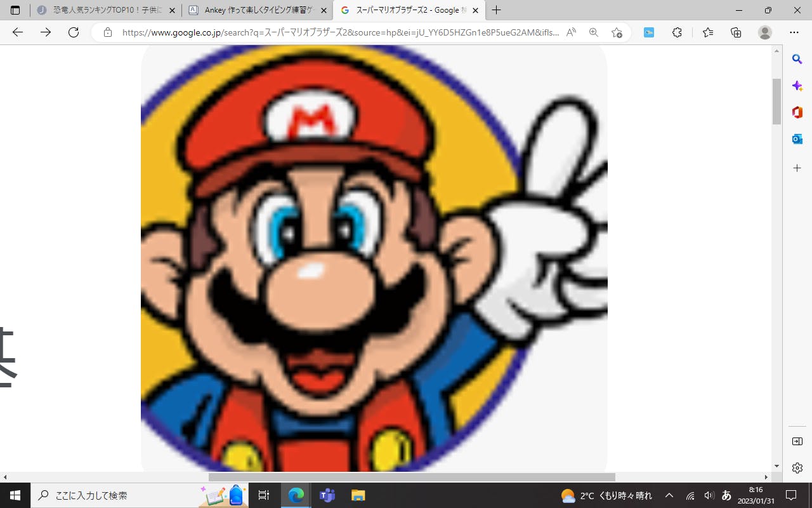Image resolution: width=812 pixels, height=508 pixels.
Task: Add this page to favorites
Action: pos(617,32)
